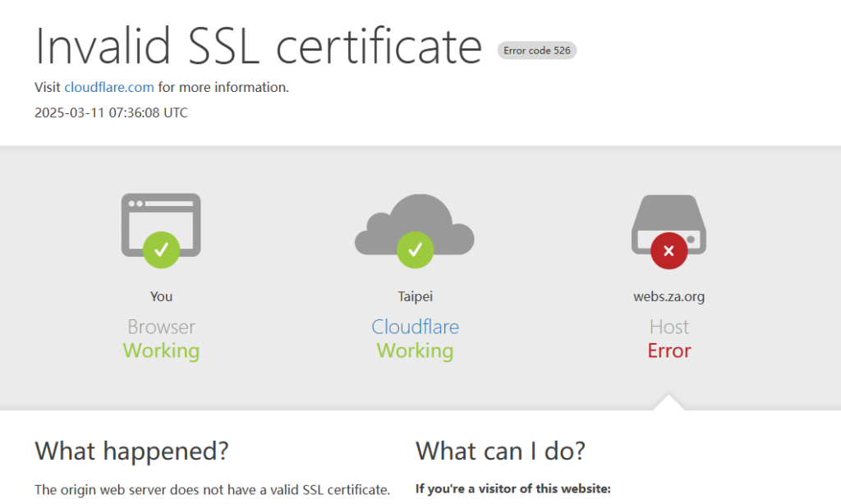Click the white pointer arrow below Host
The image size is (841, 504).
pyautogui.click(x=669, y=402)
